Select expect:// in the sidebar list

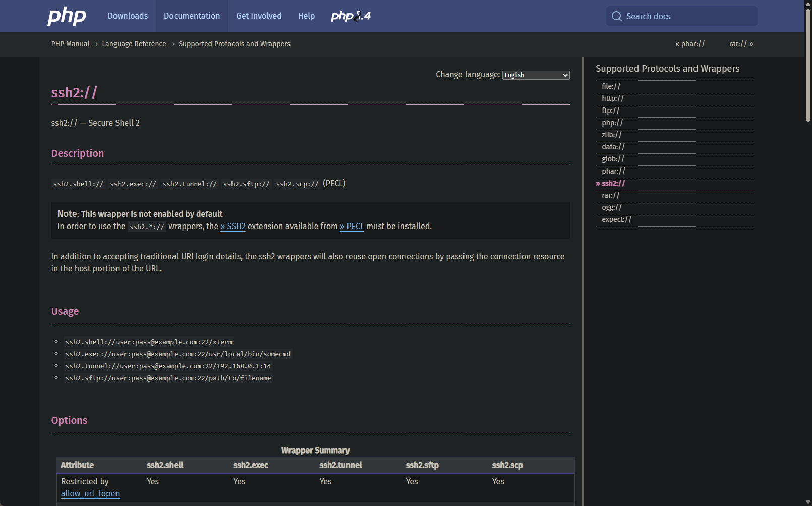[616, 219]
